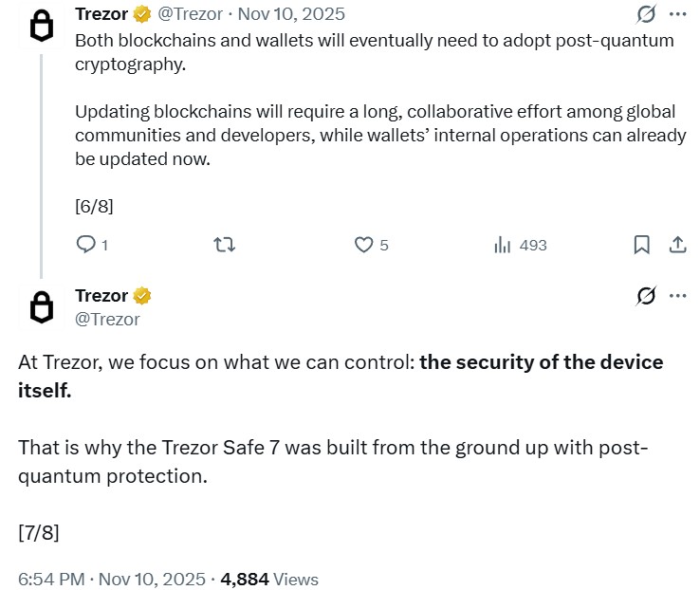Click Trezor avatar on the 6/8 tweet
Screen dimensions: 700x590
click(x=40, y=27)
